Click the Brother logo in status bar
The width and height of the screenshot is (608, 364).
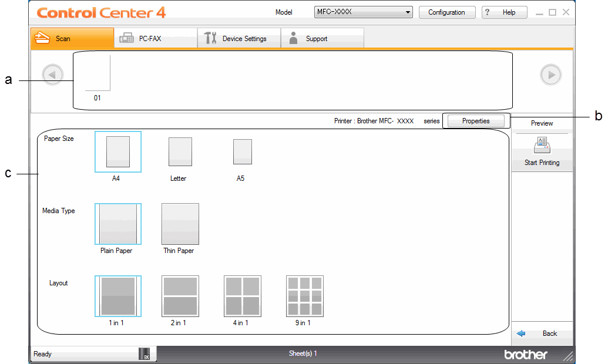click(x=525, y=354)
